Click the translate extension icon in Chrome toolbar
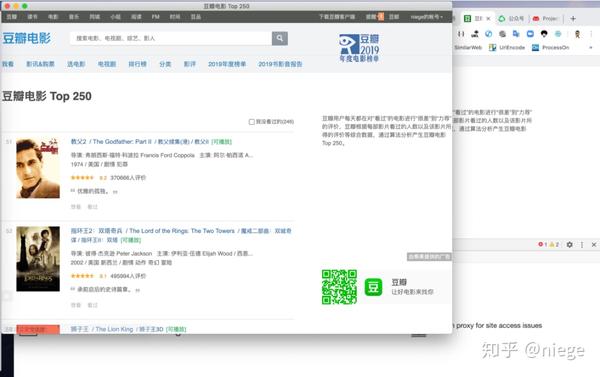The height and width of the screenshot is (377, 600). pyautogui.click(x=516, y=34)
